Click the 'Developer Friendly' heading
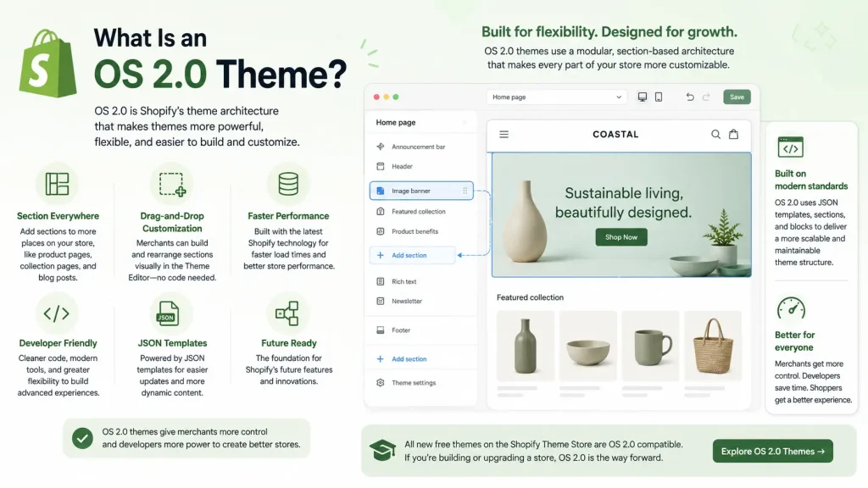The height and width of the screenshot is (488, 868). point(58,343)
